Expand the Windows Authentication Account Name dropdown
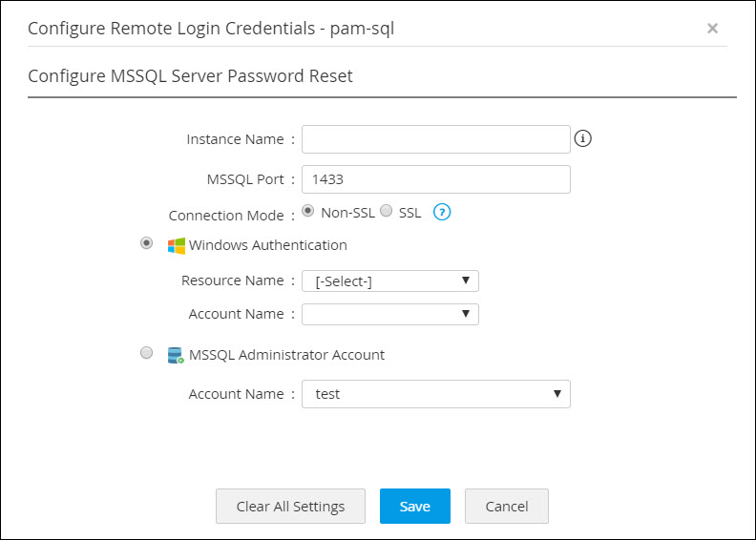The image size is (756, 540). click(x=389, y=314)
